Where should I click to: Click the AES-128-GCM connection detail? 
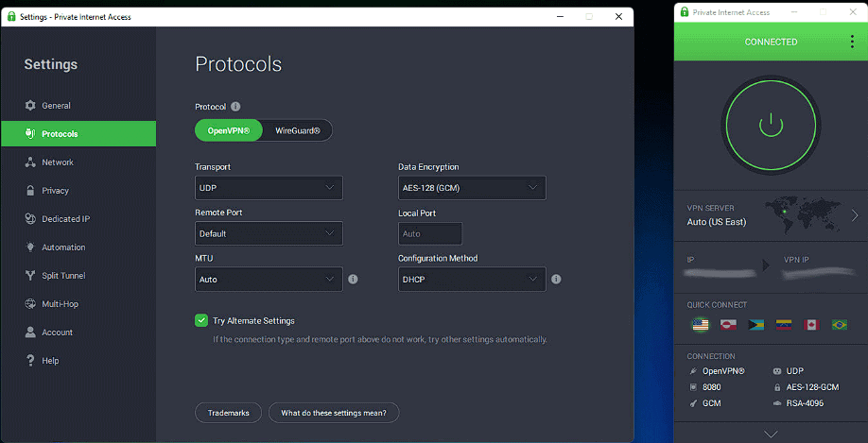[812, 387]
